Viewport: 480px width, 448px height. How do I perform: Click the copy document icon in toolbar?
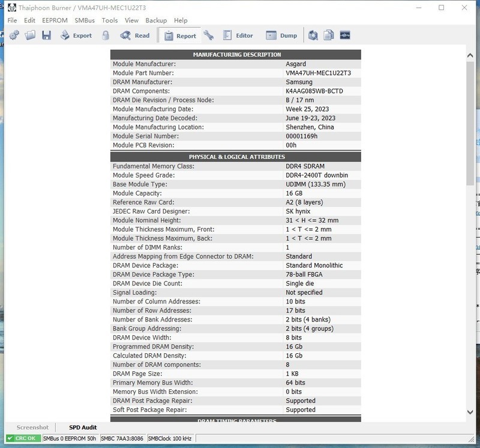pos(328,35)
